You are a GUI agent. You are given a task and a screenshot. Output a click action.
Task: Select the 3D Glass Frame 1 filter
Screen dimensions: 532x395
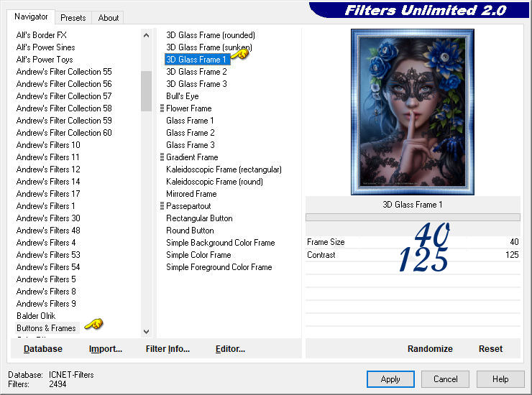click(x=196, y=60)
